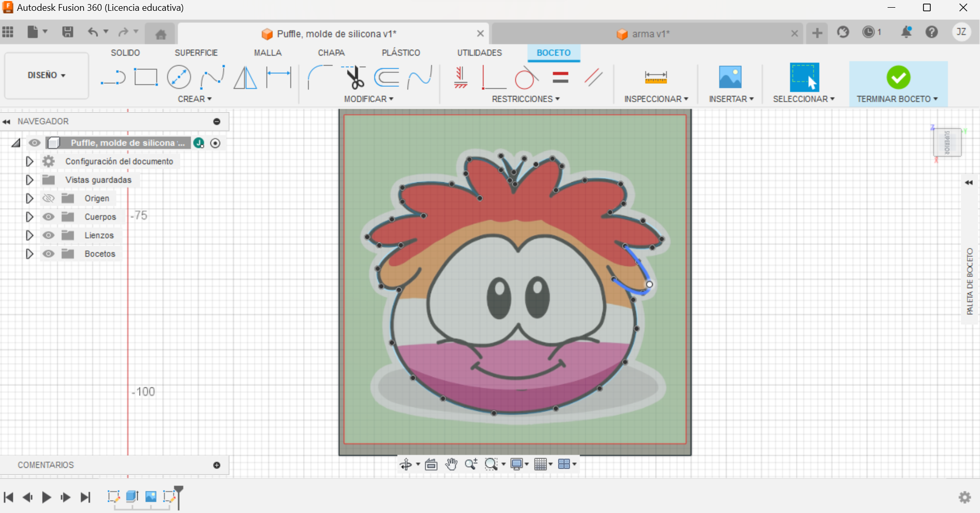Select the Fillet modify tool
Viewport: 980px width, 513px height.
tap(320, 78)
